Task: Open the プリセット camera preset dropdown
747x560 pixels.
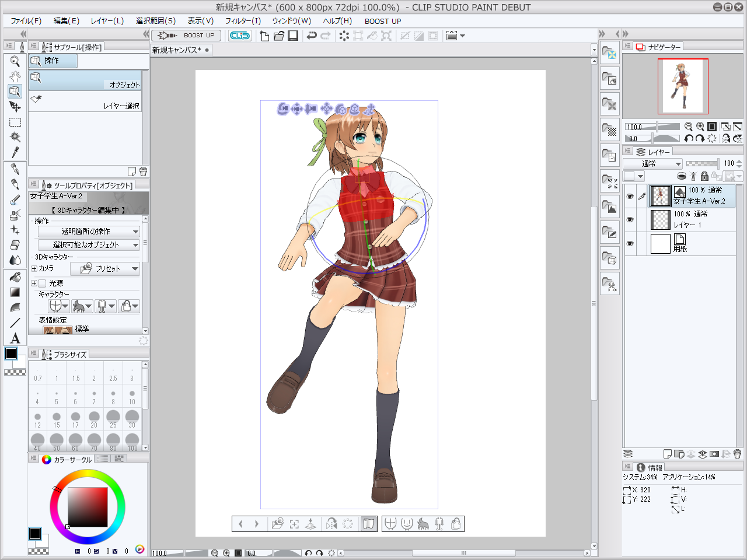Action: click(105, 269)
